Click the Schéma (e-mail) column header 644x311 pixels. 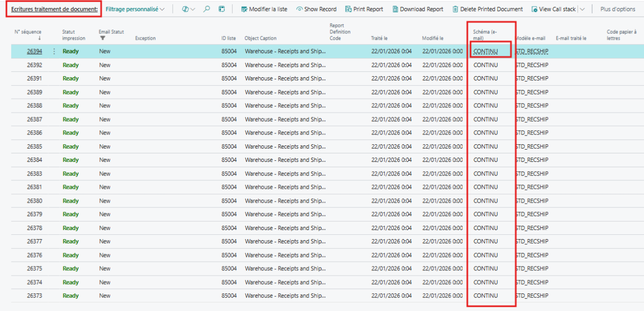[485, 35]
